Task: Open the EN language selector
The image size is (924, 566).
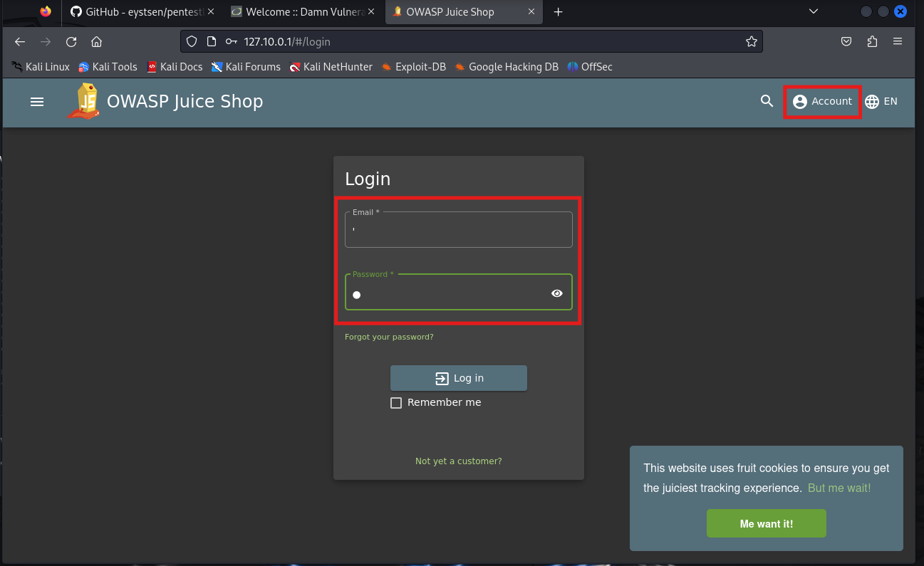Action: [x=881, y=101]
